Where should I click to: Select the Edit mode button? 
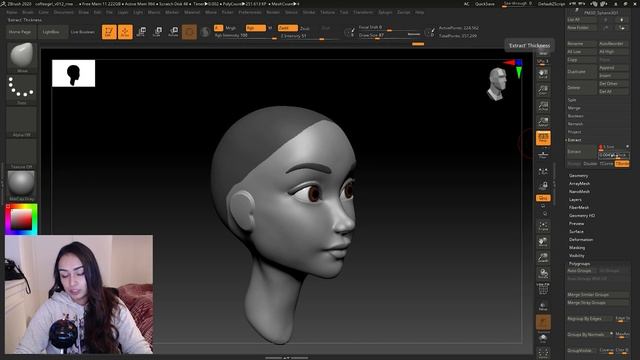click(109, 32)
